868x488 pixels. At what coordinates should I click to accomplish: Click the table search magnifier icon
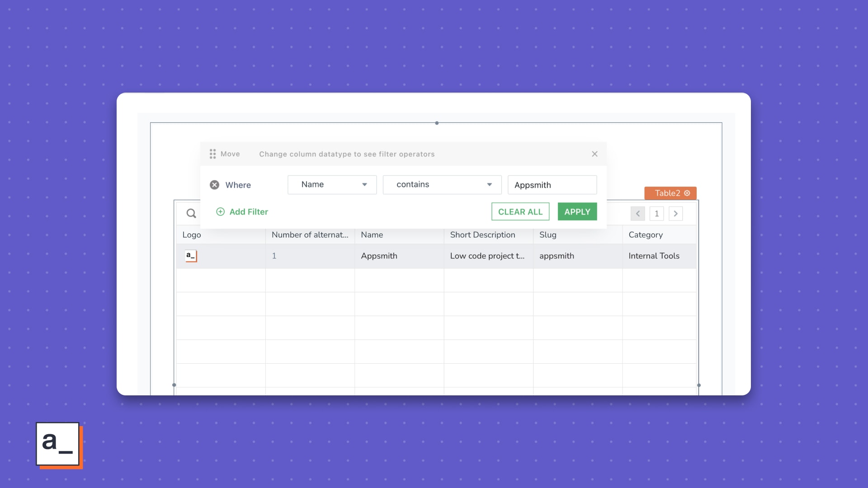point(191,213)
